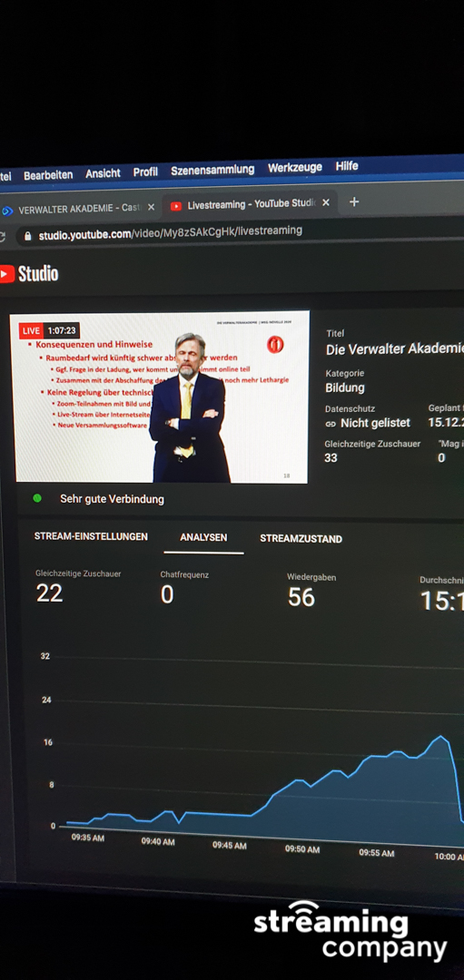Click the link icon beside Nicht gelistet

click(331, 424)
